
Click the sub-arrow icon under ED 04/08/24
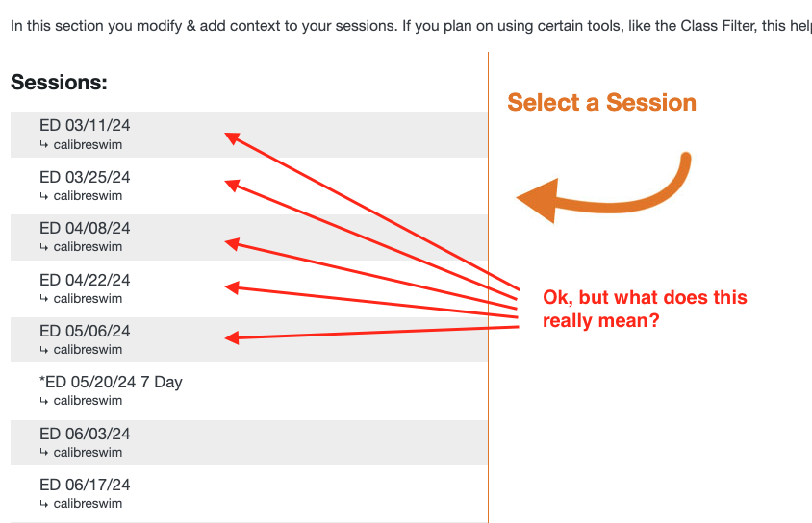pyautogui.click(x=44, y=247)
